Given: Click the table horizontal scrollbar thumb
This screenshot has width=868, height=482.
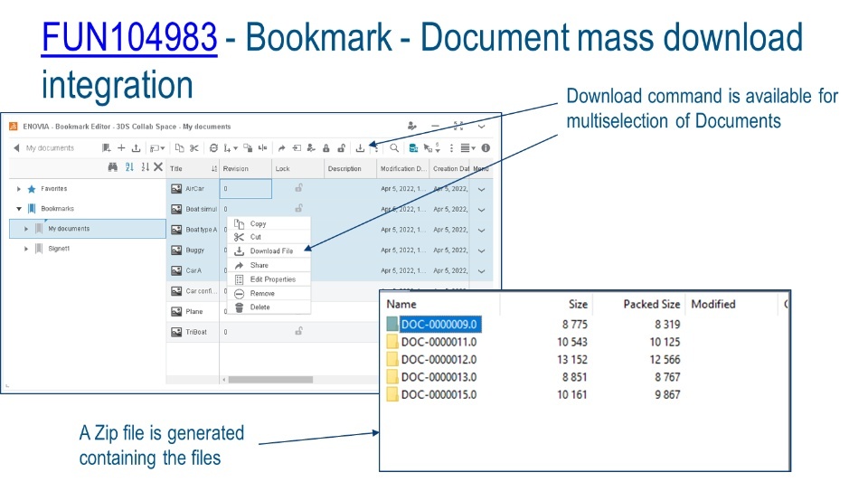Looking at the screenshot, I should click(x=270, y=380).
